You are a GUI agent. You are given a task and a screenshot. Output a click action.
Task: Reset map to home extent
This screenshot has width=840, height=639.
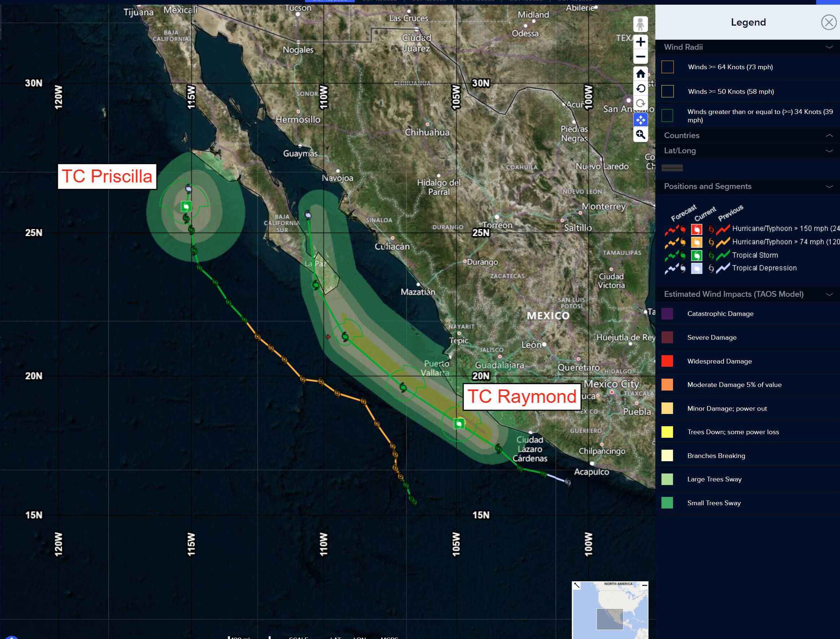pyautogui.click(x=641, y=74)
